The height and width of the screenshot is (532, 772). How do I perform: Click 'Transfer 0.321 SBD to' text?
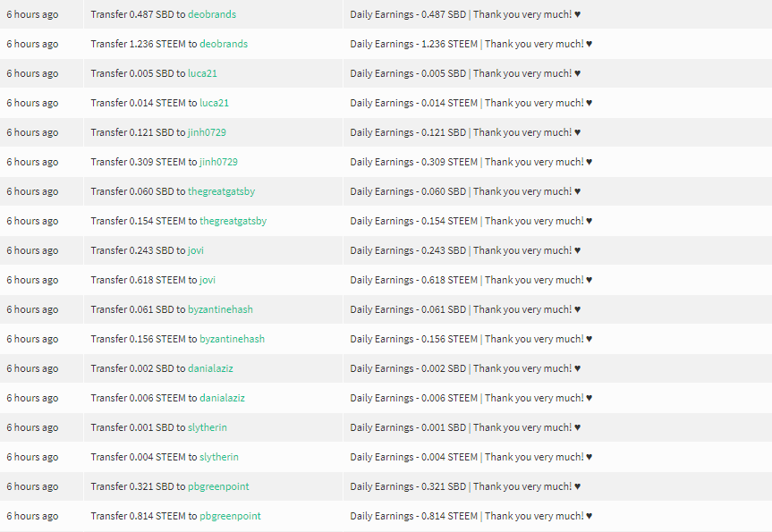coord(138,486)
